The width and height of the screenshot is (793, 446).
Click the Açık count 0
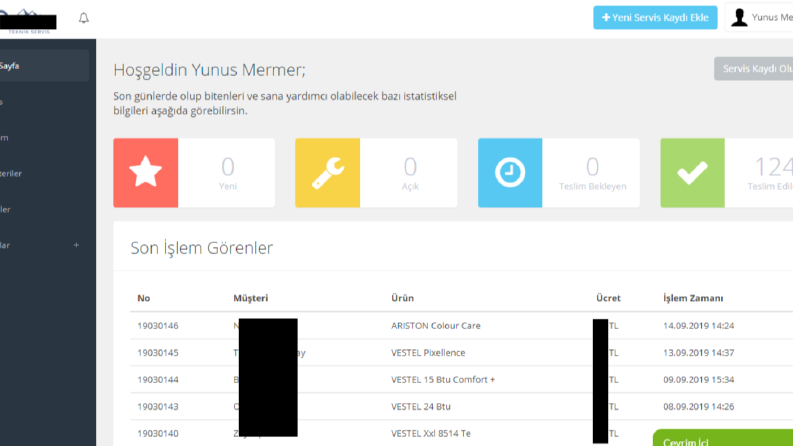[x=410, y=167]
